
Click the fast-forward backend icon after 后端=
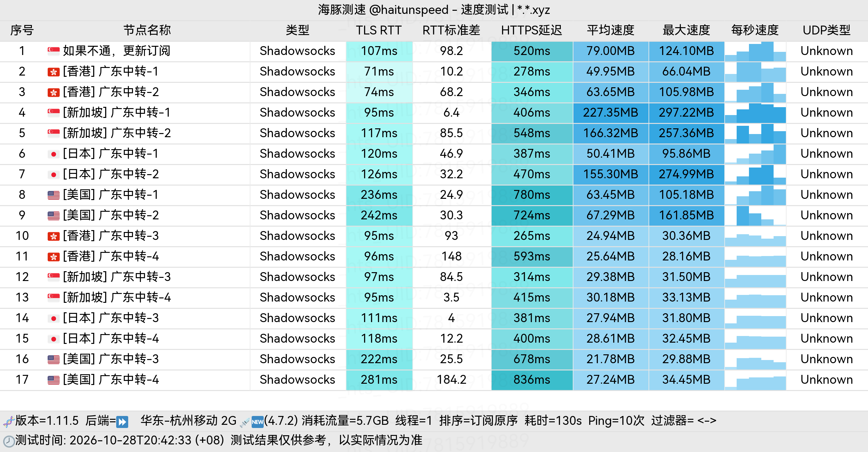[x=122, y=422]
